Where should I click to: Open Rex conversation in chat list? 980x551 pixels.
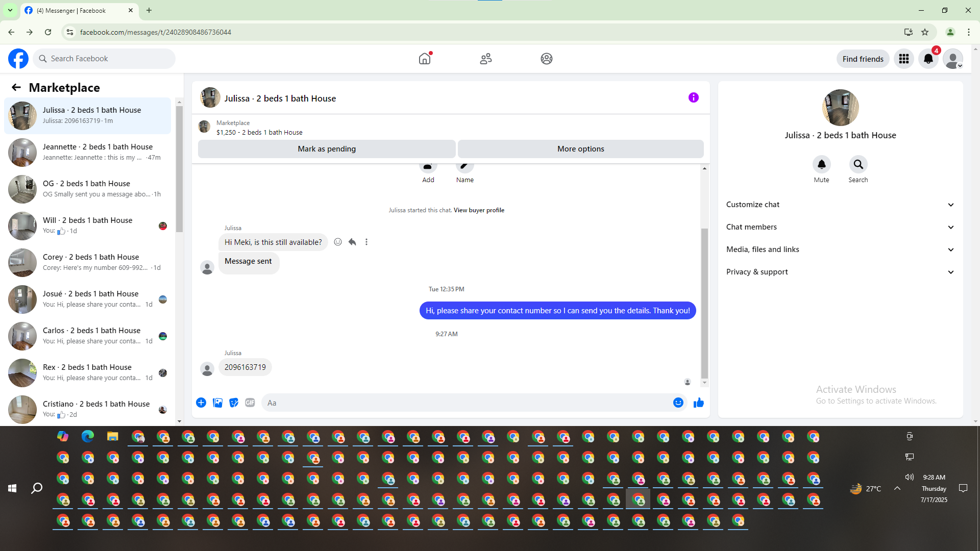[88, 373]
